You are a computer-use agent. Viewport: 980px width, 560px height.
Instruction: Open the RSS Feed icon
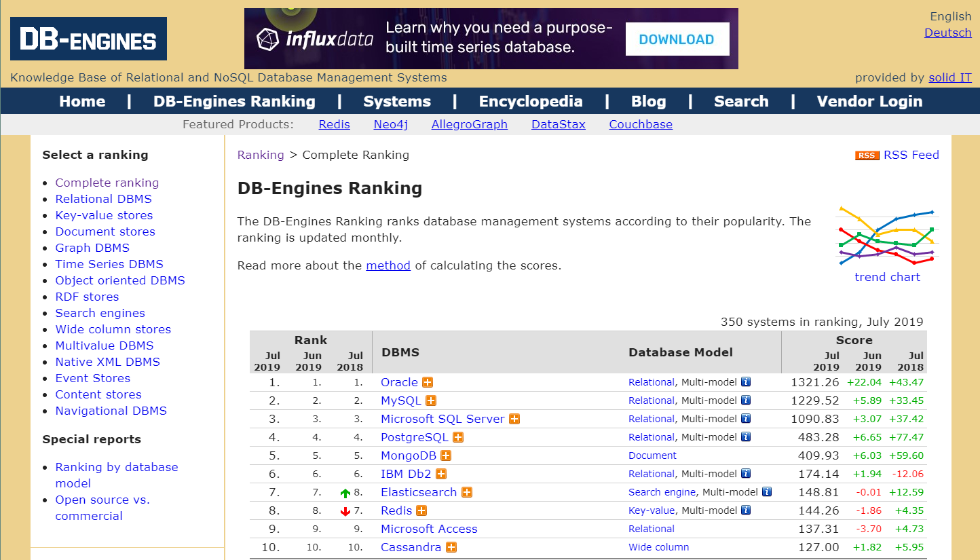867,155
